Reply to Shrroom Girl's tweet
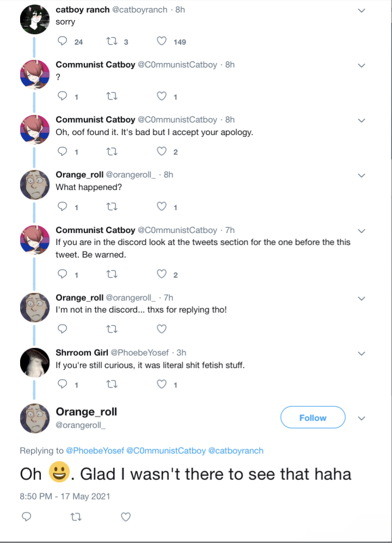 pos(62,385)
